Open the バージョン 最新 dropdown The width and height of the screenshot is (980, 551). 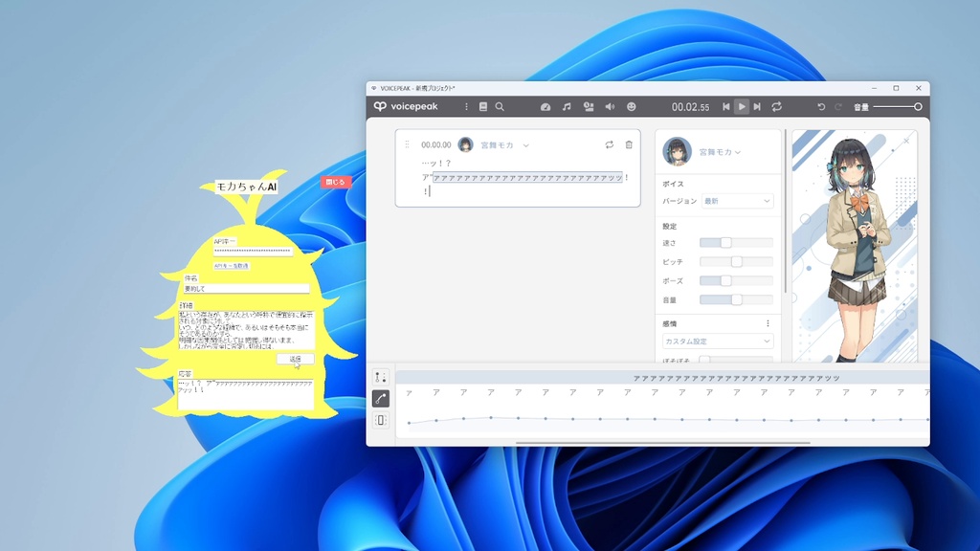(x=738, y=201)
